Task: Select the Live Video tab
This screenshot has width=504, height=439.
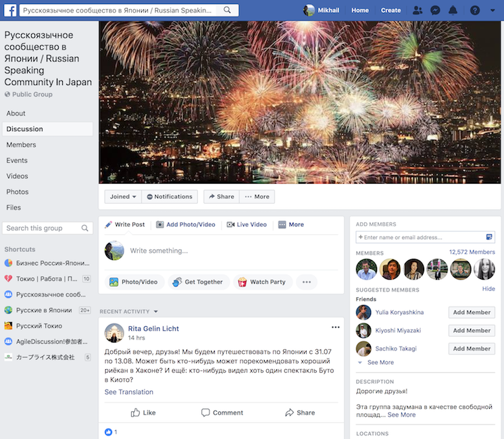Action: (x=247, y=225)
